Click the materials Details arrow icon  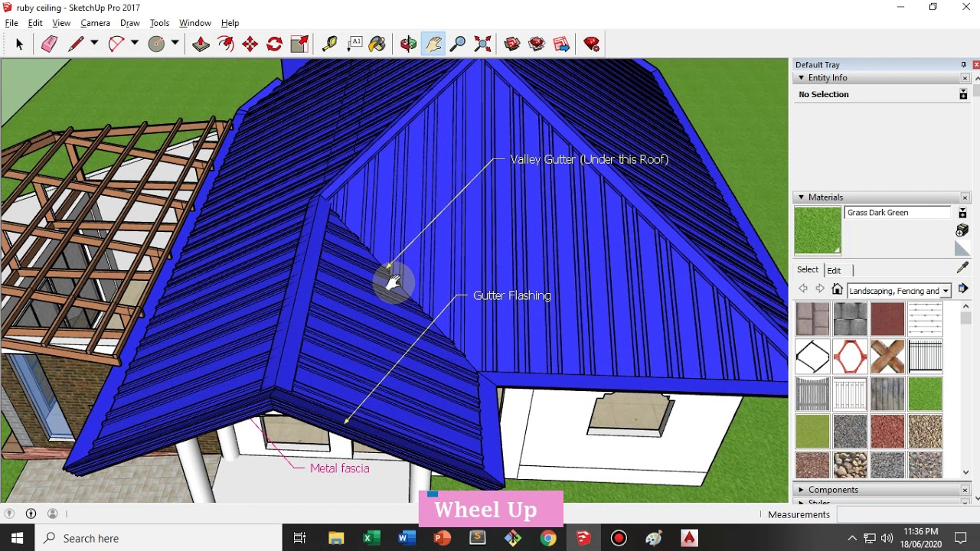tap(963, 289)
